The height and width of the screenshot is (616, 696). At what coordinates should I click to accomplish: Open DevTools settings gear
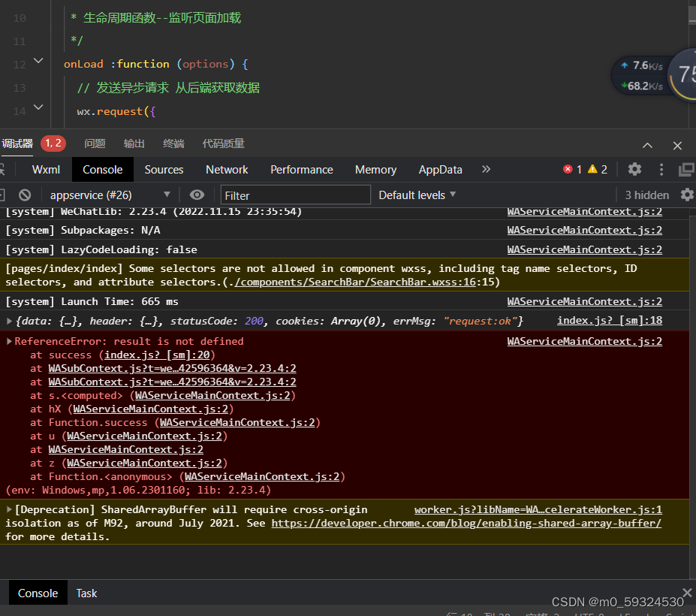pos(634,170)
